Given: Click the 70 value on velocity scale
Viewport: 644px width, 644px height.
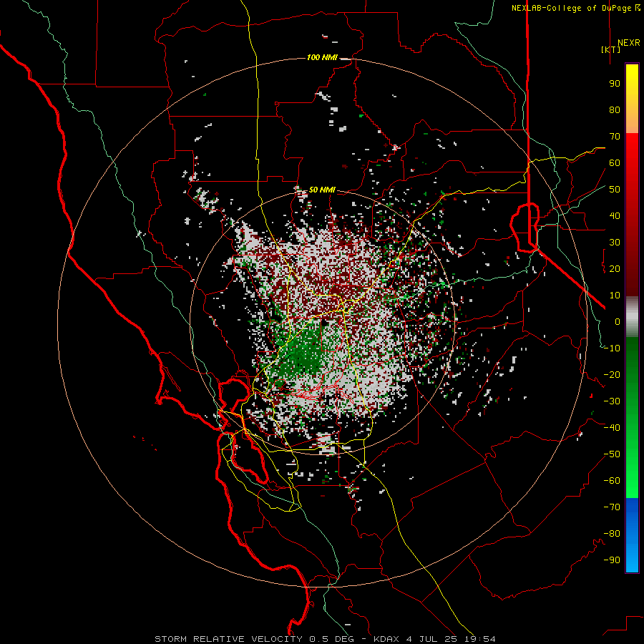Looking at the screenshot, I should (x=615, y=137).
